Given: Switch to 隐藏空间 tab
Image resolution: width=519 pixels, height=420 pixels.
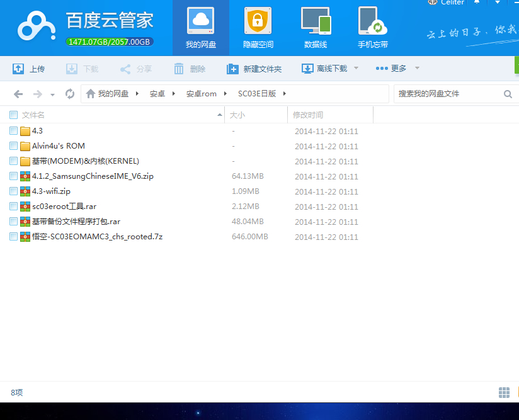Looking at the screenshot, I should click(258, 28).
